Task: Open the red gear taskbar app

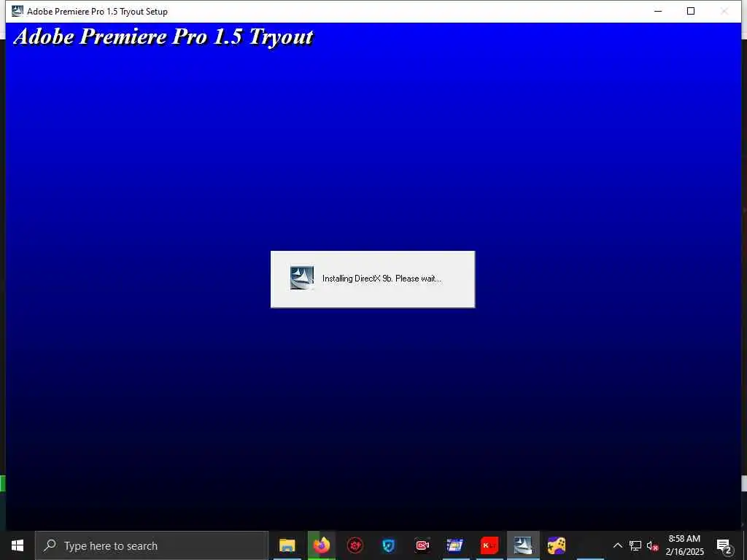Action: pos(355,545)
